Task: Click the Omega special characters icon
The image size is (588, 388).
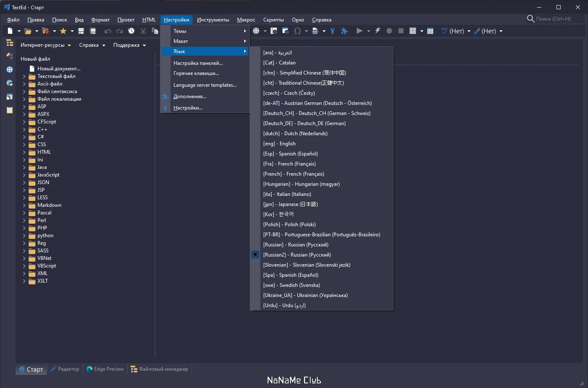Action: click(x=297, y=31)
